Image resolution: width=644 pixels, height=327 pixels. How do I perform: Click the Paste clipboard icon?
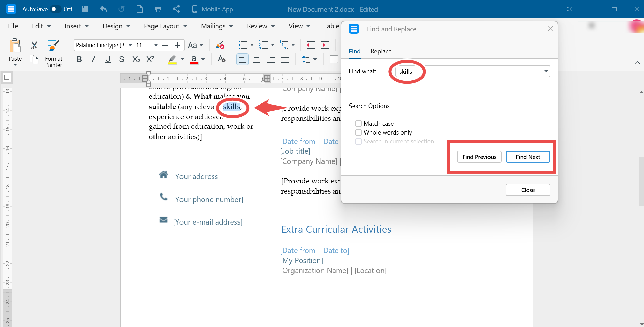[15, 46]
